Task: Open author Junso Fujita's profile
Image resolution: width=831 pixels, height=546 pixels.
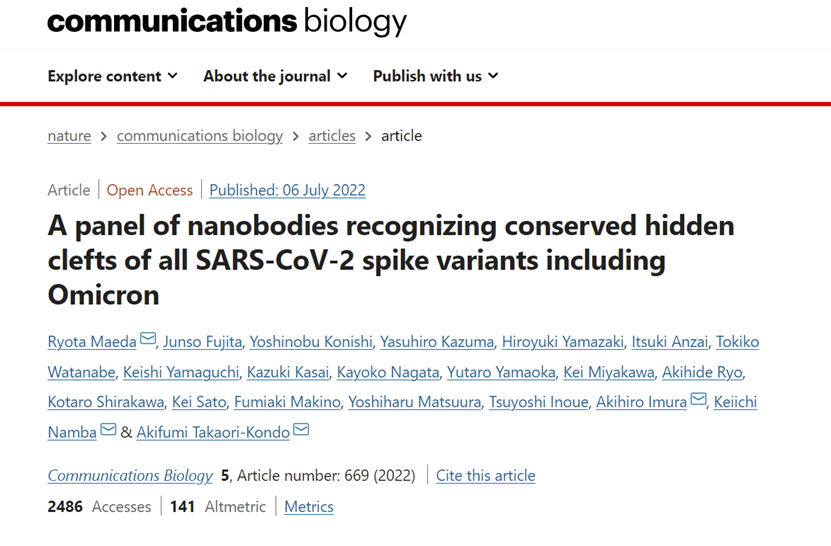Action: pos(202,342)
